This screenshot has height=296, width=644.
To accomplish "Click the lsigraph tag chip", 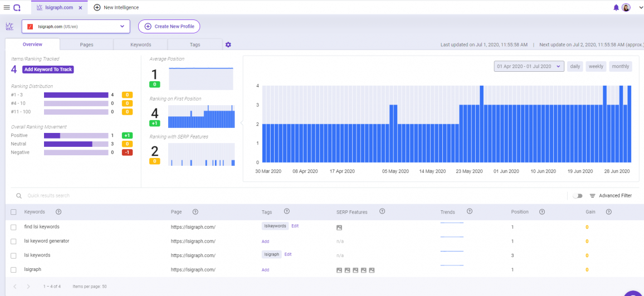I will pyautogui.click(x=271, y=254).
